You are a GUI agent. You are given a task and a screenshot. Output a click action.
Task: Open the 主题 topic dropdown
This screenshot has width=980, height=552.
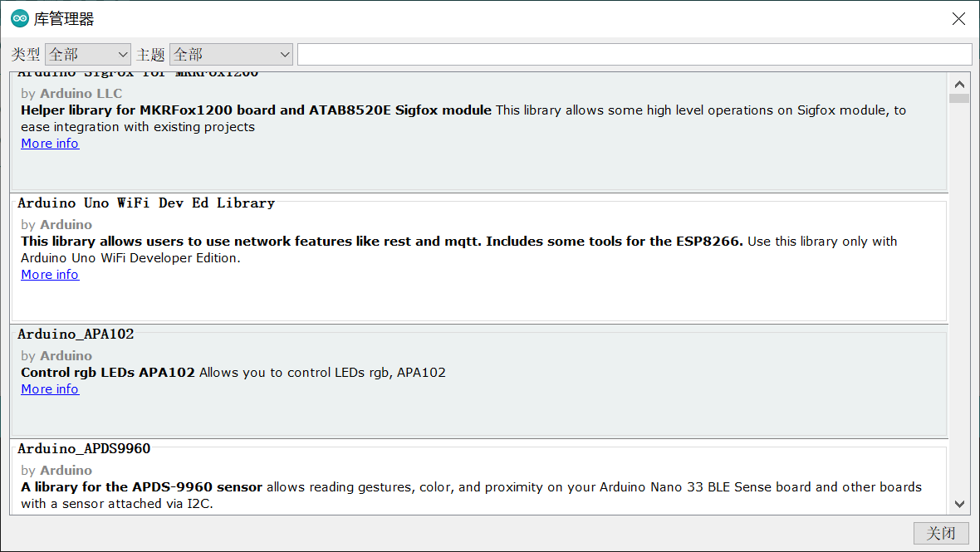[x=231, y=54]
